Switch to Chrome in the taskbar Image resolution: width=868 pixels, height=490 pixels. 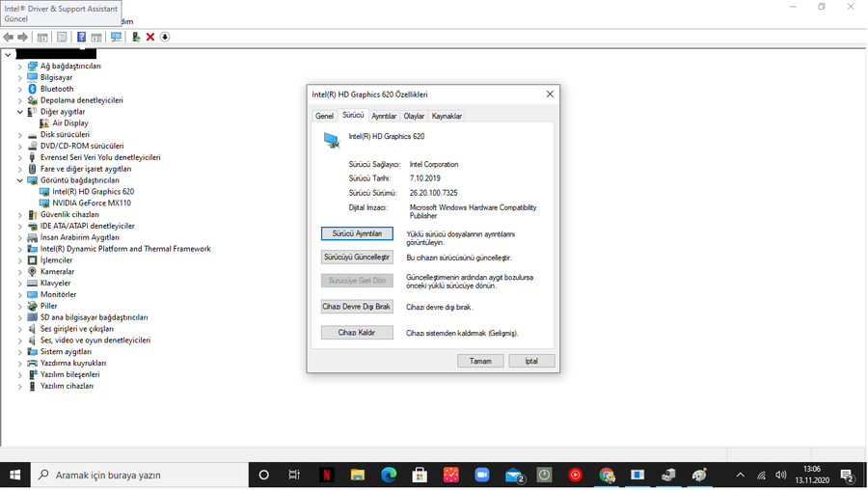point(607,476)
